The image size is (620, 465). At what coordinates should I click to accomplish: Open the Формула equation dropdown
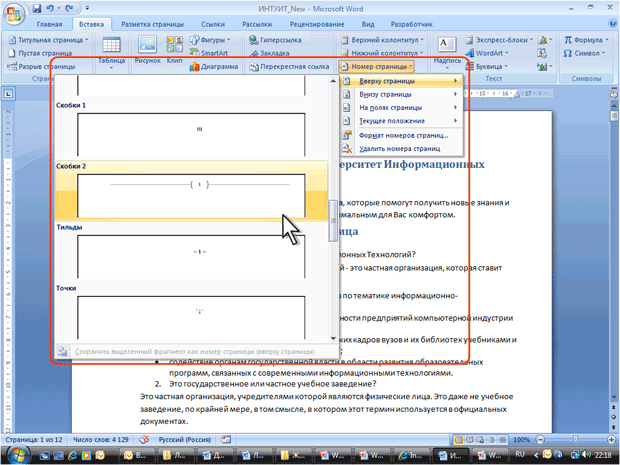586,40
